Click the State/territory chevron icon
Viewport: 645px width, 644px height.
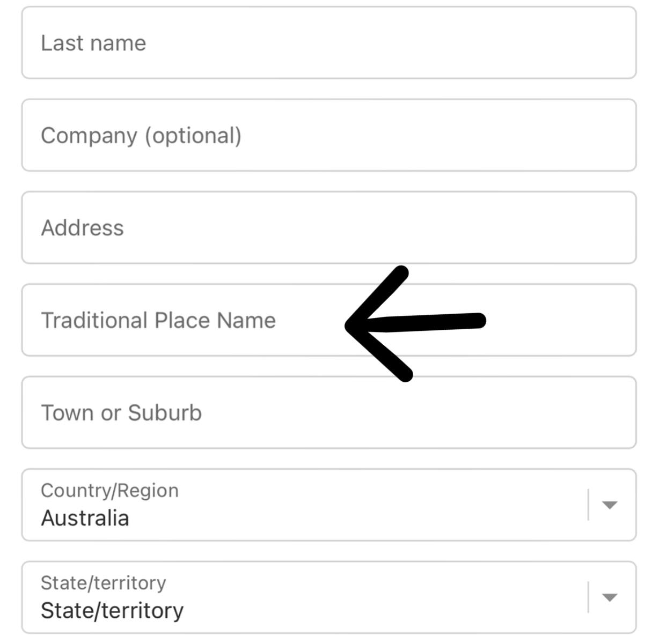point(610,597)
